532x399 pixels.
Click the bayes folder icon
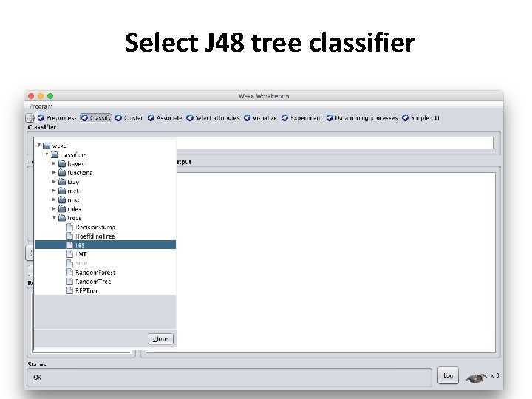tap(62, 163)
